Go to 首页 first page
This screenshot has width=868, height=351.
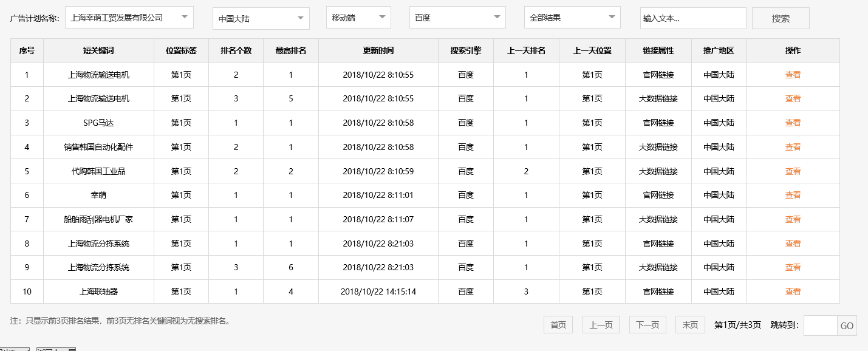(x=557, y=324)
